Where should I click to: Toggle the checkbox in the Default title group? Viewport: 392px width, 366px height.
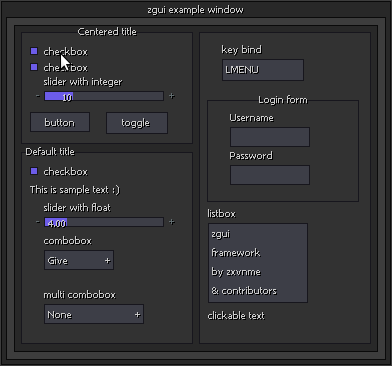click(34, 171)
